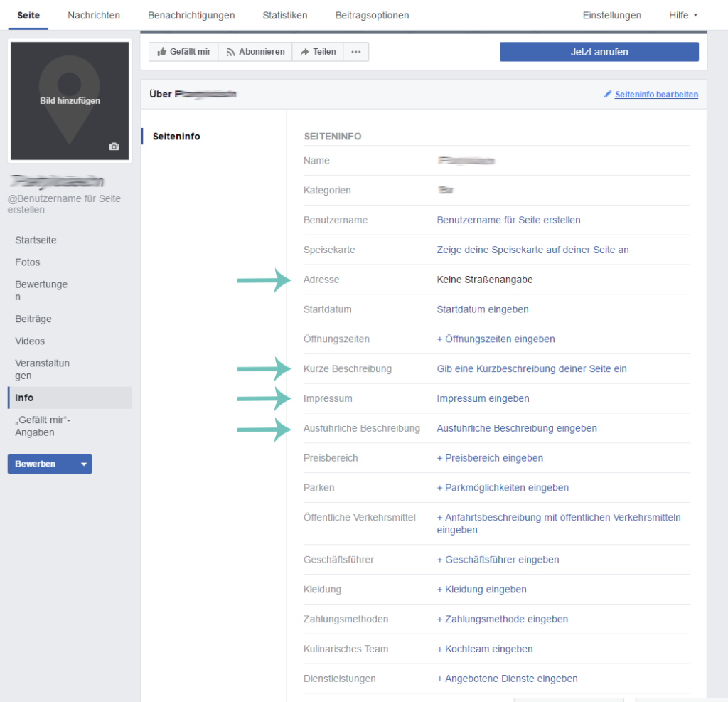Viewport: 728px width, 702px height.
Task: Click the pencil icon beside Seiteninfo bearbeiten
Action: coord(608,94)
